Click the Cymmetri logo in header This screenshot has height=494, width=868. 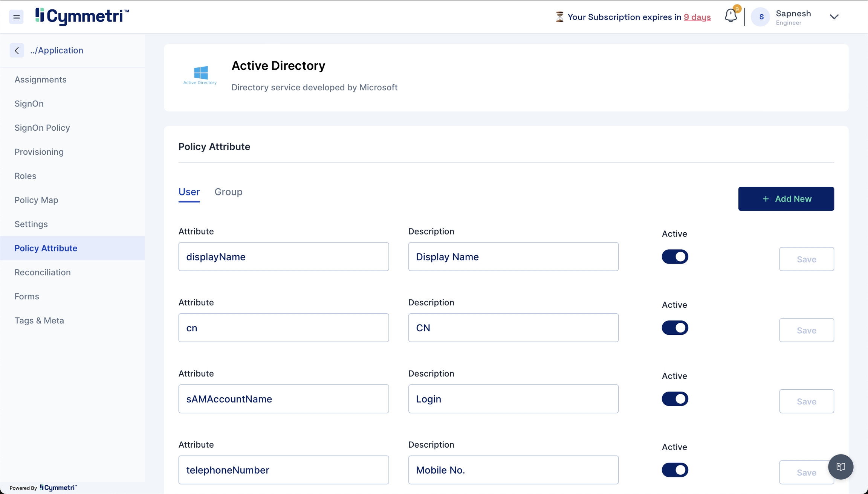point(82,16)
